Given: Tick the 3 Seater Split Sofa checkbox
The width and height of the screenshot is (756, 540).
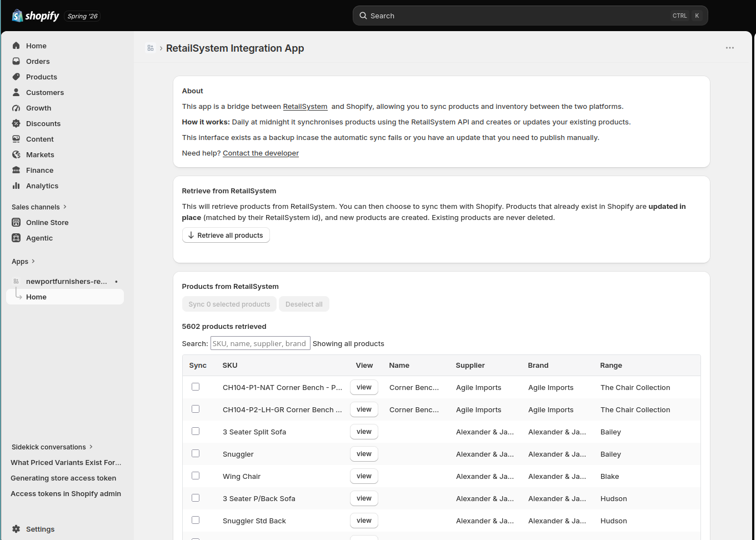Looking at the screenshot, I should 196,431.
